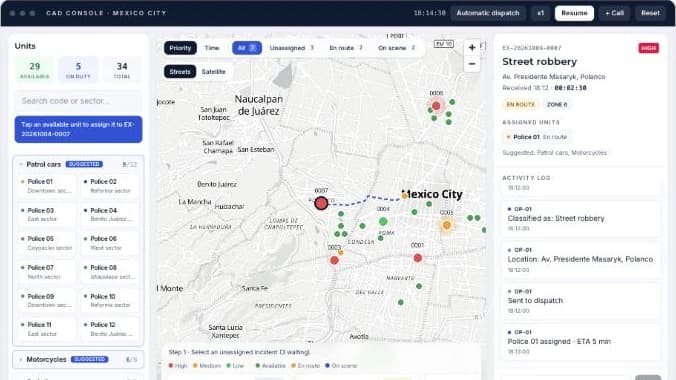Zoom in the map with plus button
The image size is (676, 380).
coord(472,48)
